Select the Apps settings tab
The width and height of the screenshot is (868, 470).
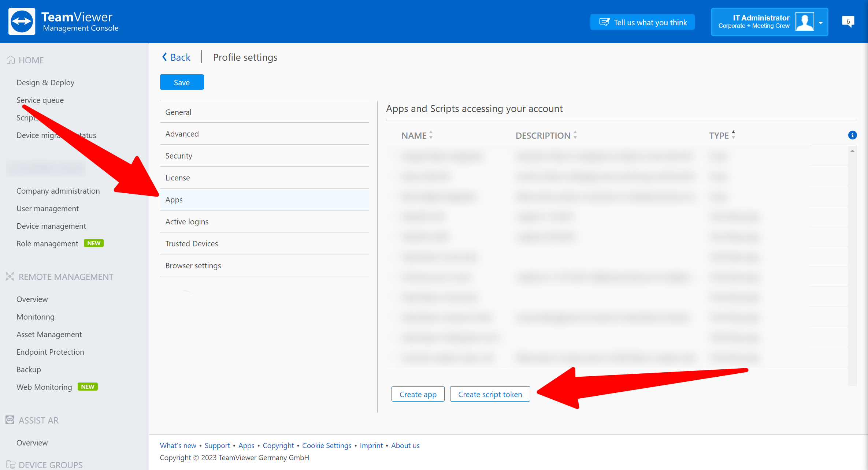click(x=264, y=199)
